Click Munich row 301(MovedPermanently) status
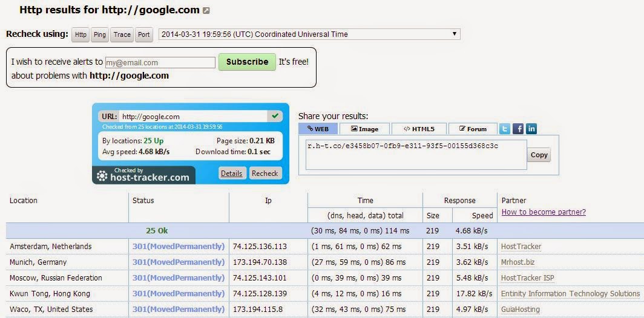The width and height of the screenshot is (644, 318). [x=179, y=262]
